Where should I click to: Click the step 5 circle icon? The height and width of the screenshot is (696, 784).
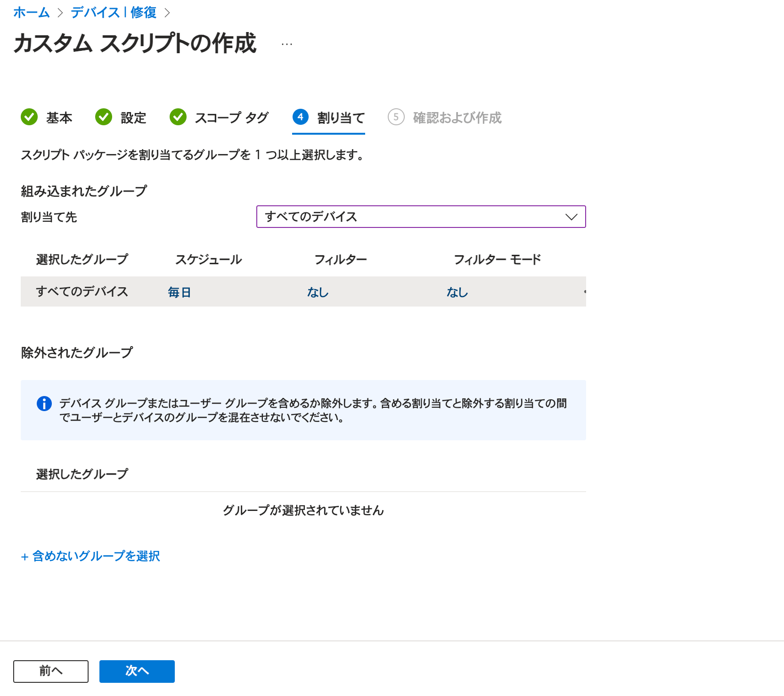[396, 117]
